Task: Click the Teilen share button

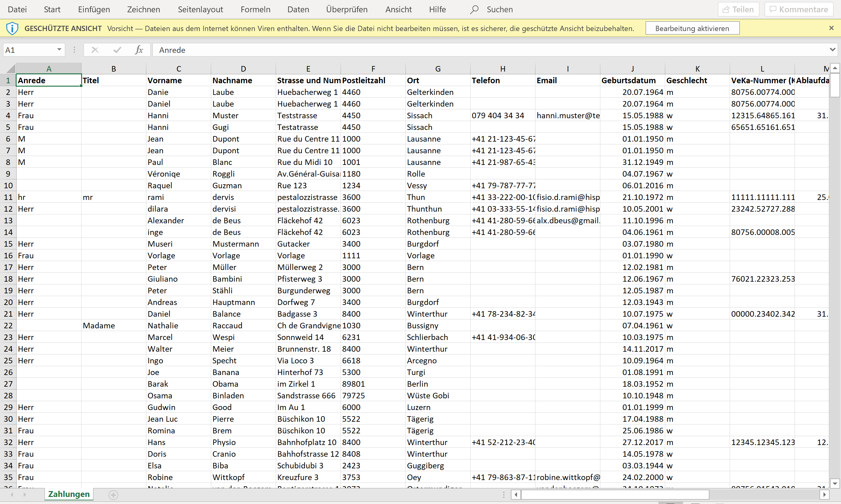Action: coord(738,10)
